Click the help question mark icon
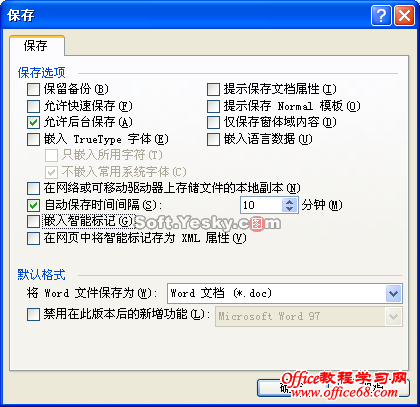Image resolution: width=420 pixels, height=407 pixels. point(381,15)
